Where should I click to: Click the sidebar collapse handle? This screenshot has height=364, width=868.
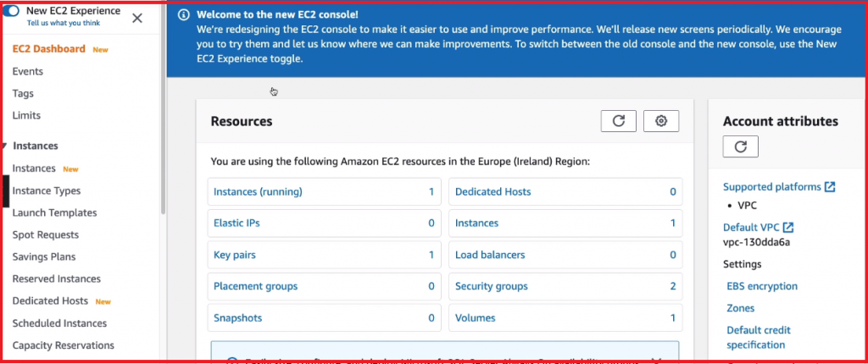(5, 190)
